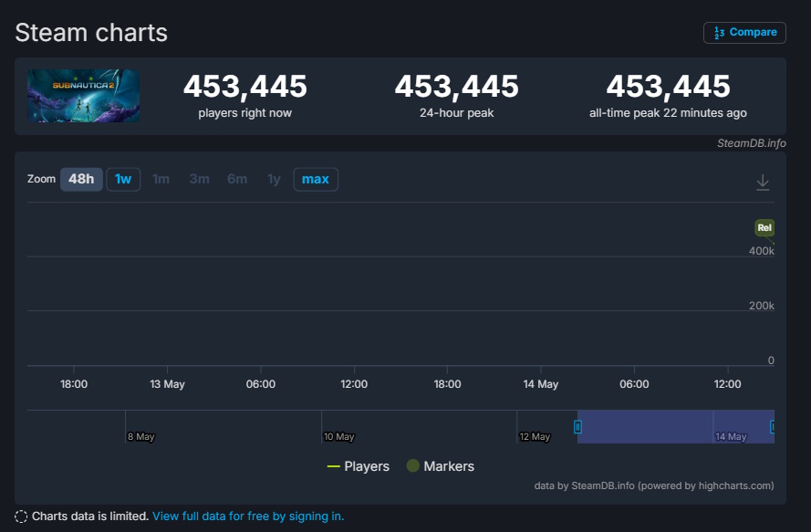
Task: Click the limited data circle icon
Action: click(x=21, y=516)
